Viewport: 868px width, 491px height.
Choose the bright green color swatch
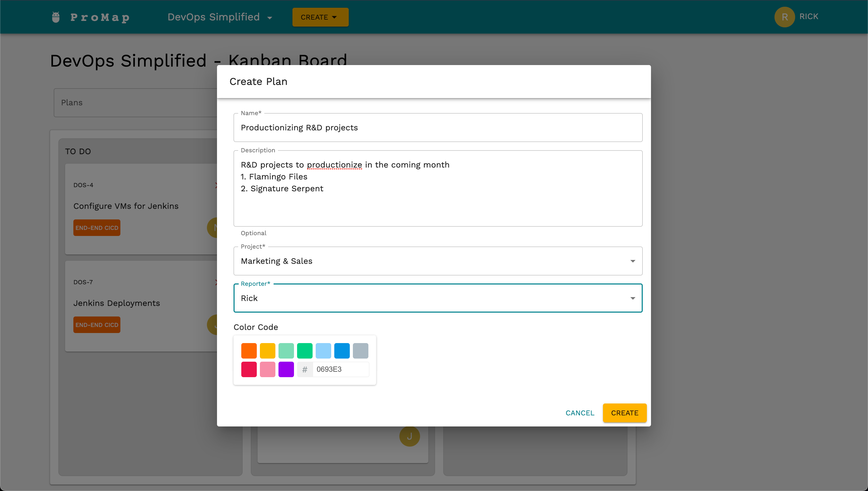[x=304, y=351]
